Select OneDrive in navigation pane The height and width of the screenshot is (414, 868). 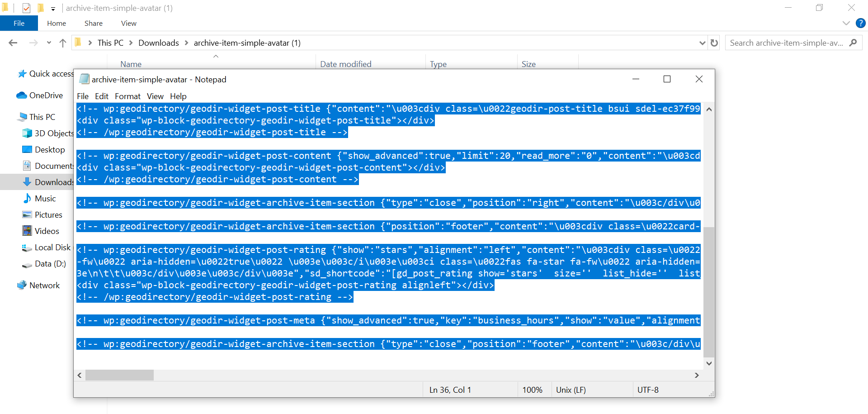40,95
